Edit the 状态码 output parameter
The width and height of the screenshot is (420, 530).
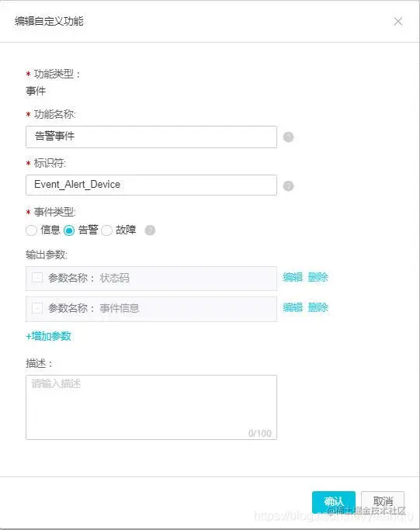[293, 277]
